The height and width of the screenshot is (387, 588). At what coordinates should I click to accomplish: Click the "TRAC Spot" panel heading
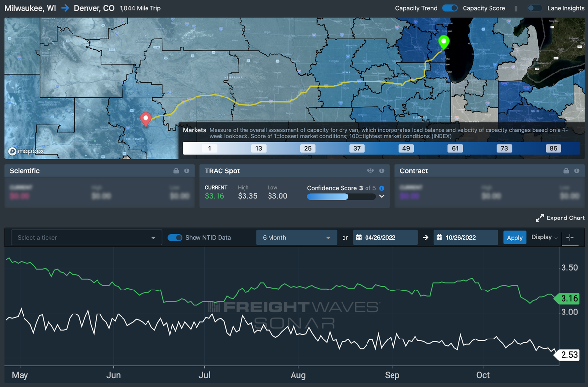(x=222, y=171)
